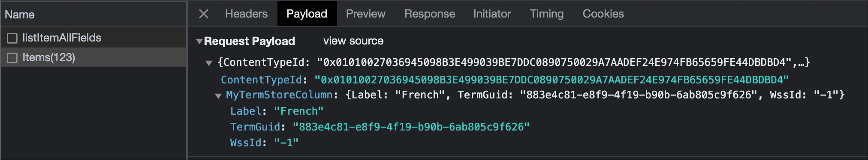Click the Label "French" value

298,111
